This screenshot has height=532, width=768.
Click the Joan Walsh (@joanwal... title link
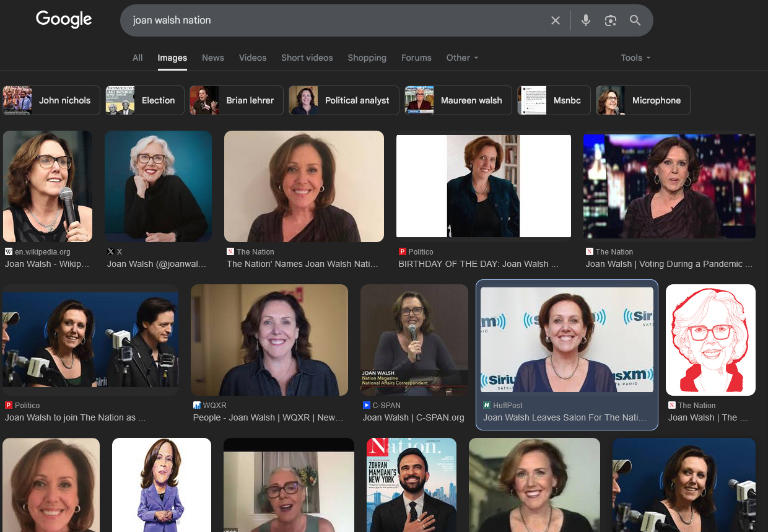tap(157, 264)
